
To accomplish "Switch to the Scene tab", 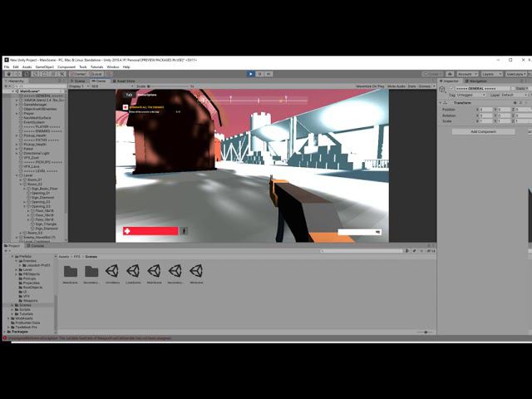I will click(x=78, y=81).
